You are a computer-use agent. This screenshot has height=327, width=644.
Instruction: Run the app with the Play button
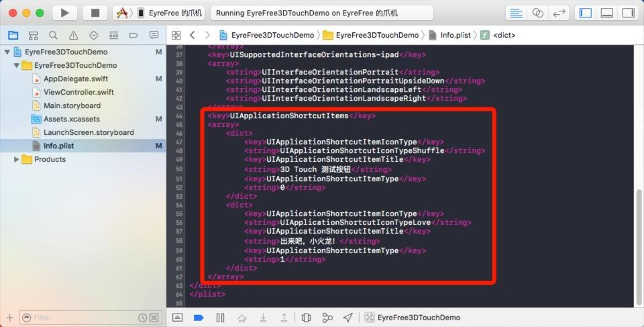(x=64, y=13)
